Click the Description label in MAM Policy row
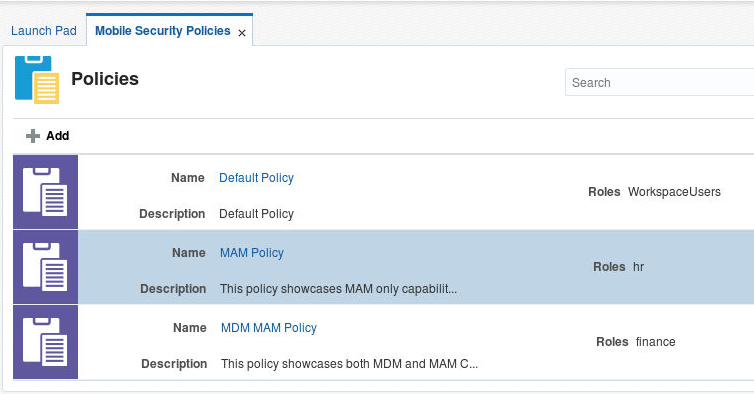 coord(173,289)
